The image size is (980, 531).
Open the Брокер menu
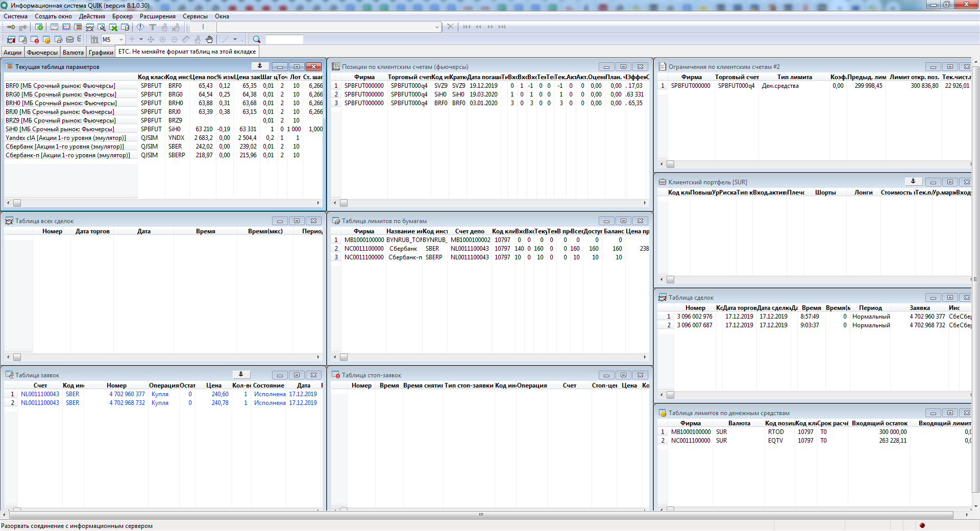pos(122,16)
